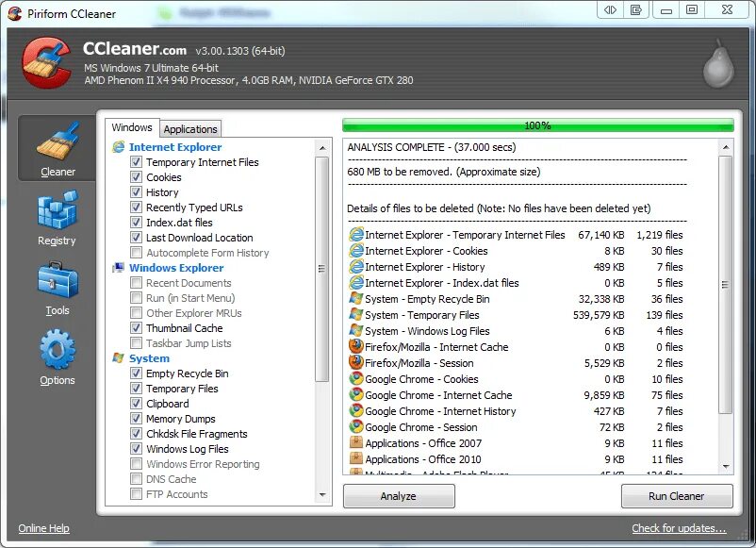This screenshot has width=756, height=548.
Task: Uncheck Memory Dumps checkbox
Action: (x=136, y=418)
